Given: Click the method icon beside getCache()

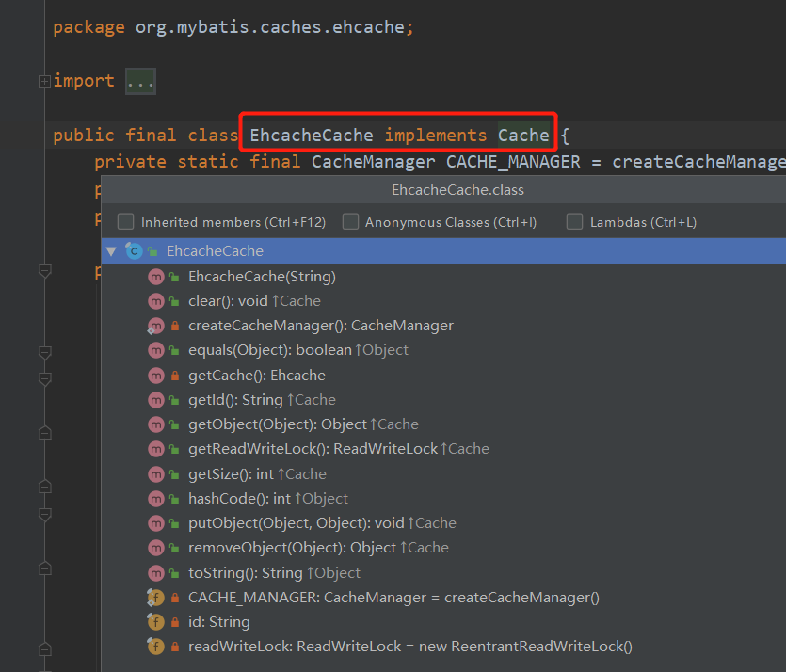Looking at the screenshot, I should pyautogui.click(x=156, y=376).
